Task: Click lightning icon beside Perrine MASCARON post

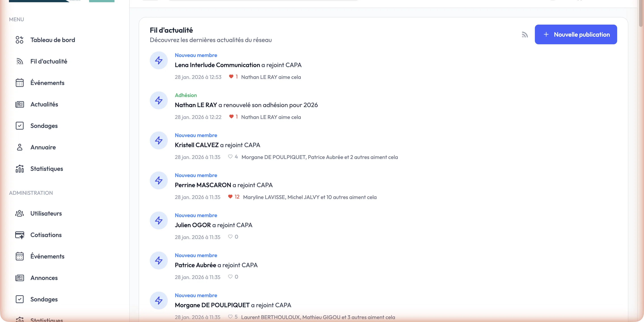Action: [159, 180]
